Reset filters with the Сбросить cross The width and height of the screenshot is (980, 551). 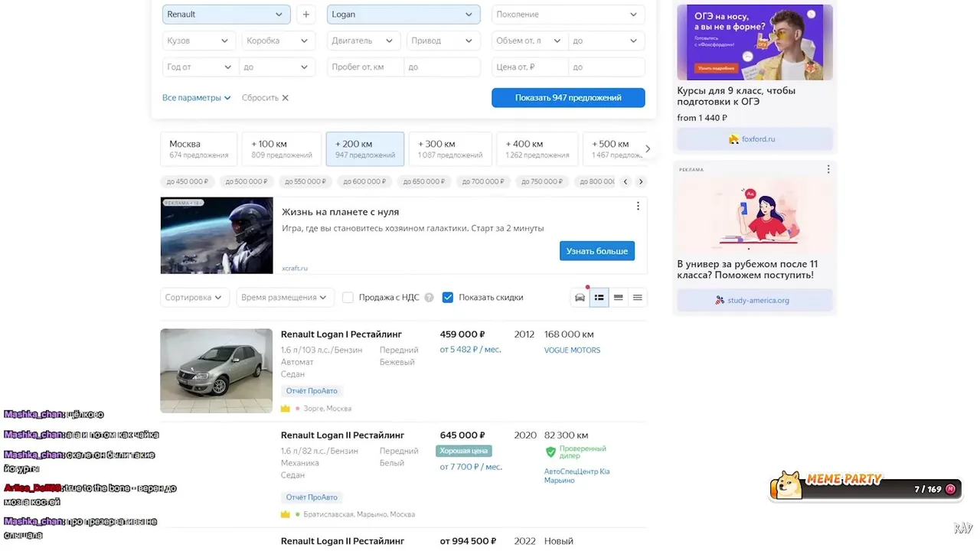(285, 98)
